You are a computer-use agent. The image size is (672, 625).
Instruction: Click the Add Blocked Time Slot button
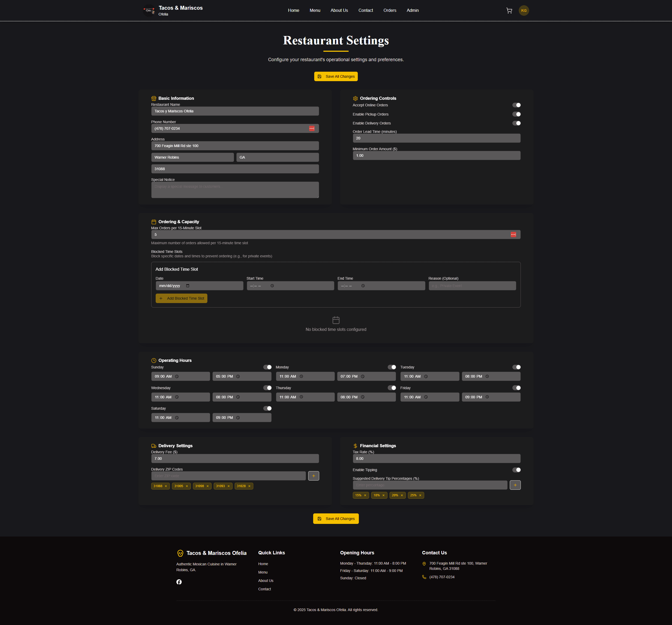[182, 298]
